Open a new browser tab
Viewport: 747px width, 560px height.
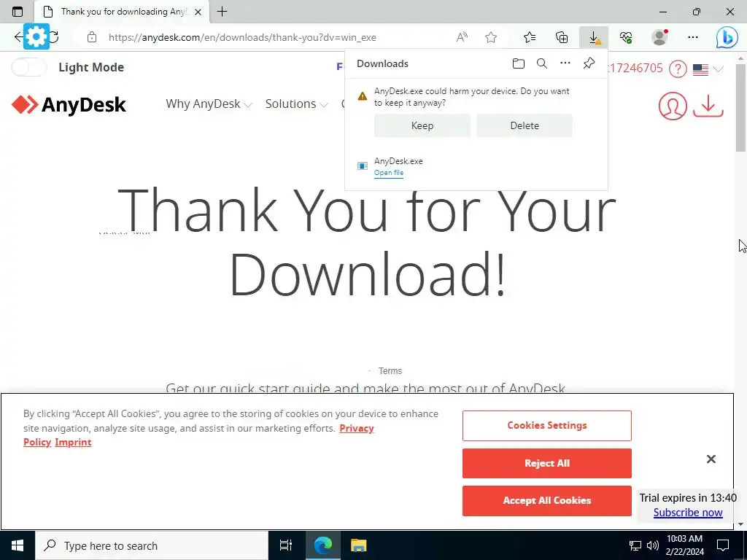click(222, 12)
